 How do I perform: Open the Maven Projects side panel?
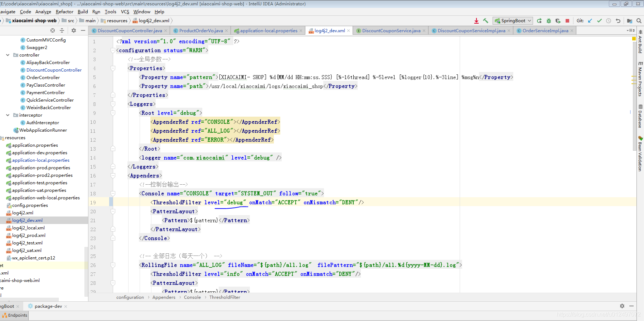[x=640, y=79]
